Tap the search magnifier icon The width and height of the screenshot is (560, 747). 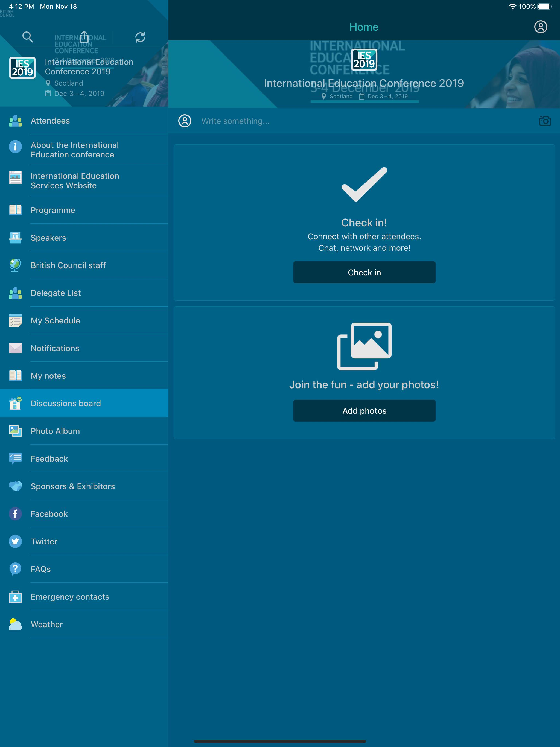(x=27, y=37)
